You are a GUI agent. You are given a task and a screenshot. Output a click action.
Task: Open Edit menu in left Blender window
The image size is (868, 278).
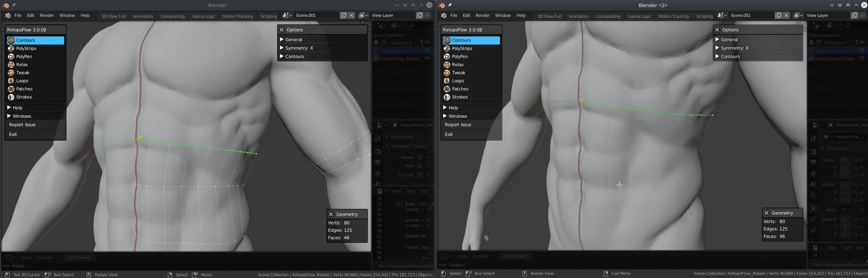point(31,15)
